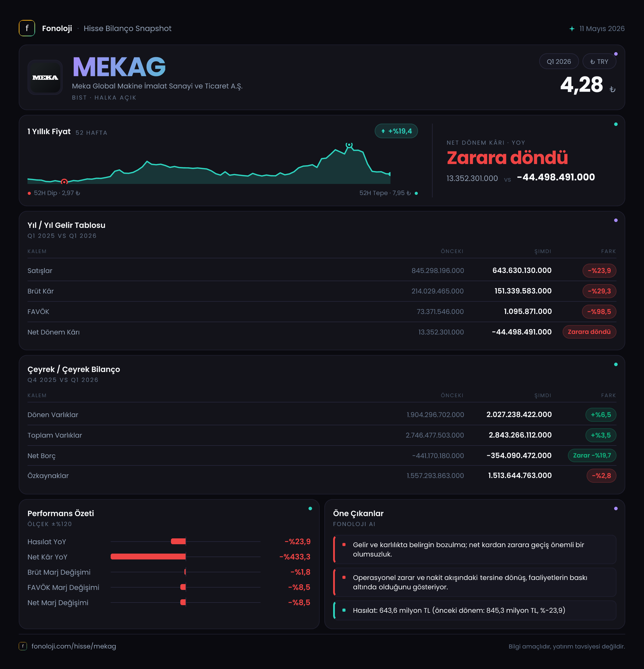Click the 52-week low red chart marker
This screenshot has width=644, height=669.
(64, 182)
